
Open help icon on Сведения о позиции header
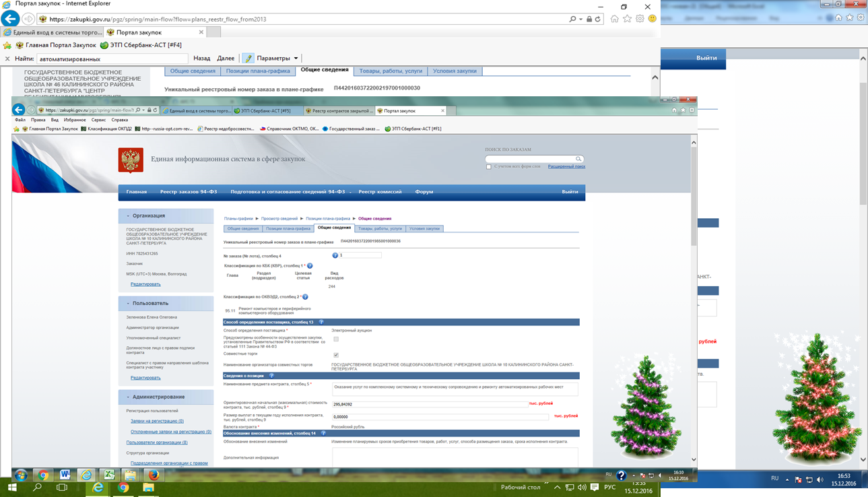click(x=271, y=375)
